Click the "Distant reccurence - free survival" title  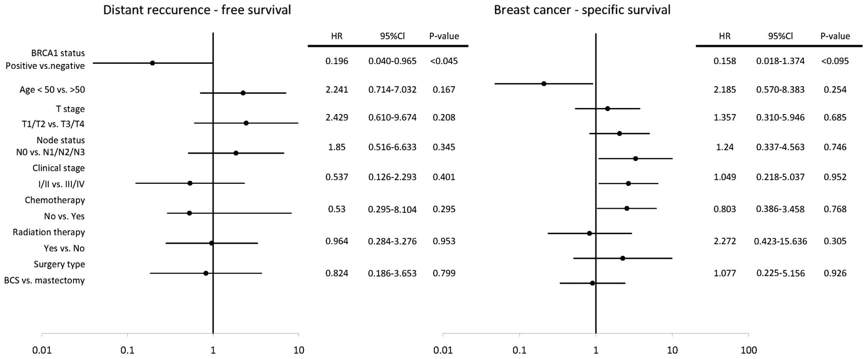point(197,10)
